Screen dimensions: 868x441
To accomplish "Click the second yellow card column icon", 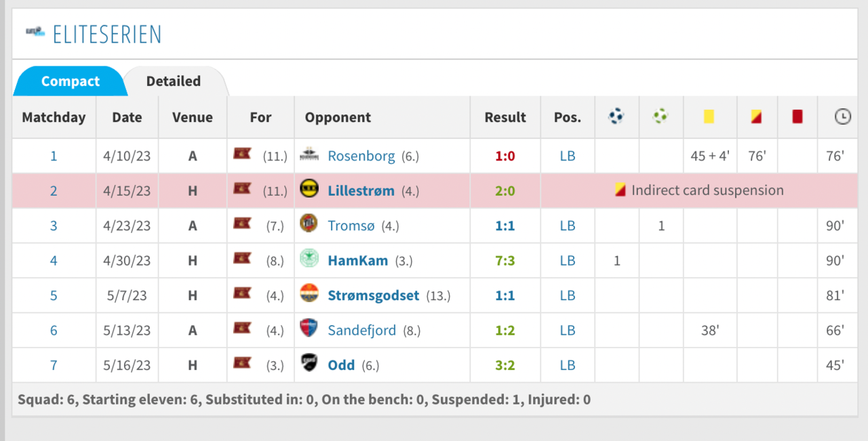I will 757,117.
